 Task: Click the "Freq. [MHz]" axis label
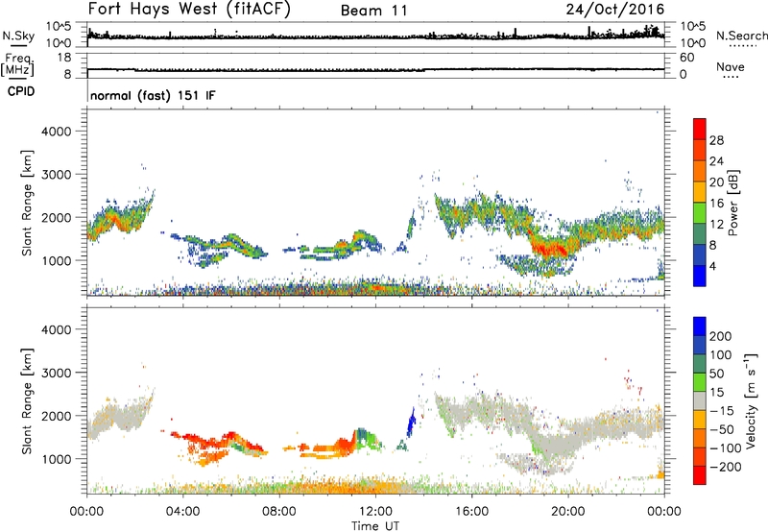18,65
